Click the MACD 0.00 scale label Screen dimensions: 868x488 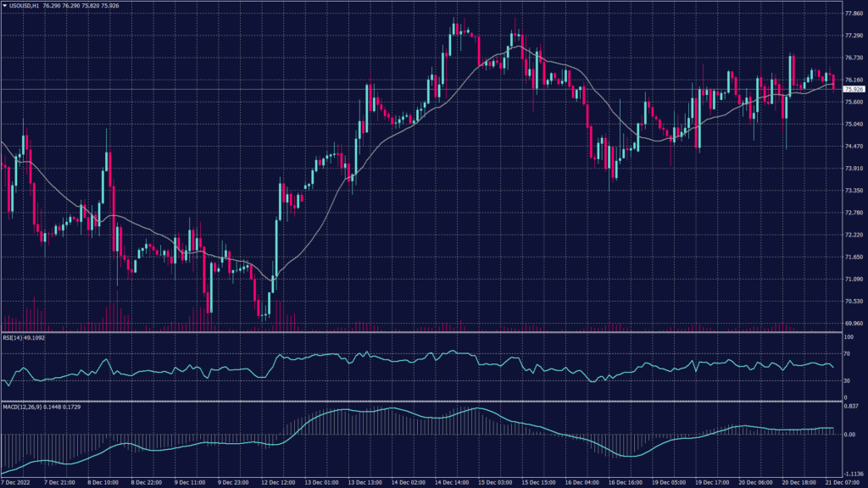[850, 435]
